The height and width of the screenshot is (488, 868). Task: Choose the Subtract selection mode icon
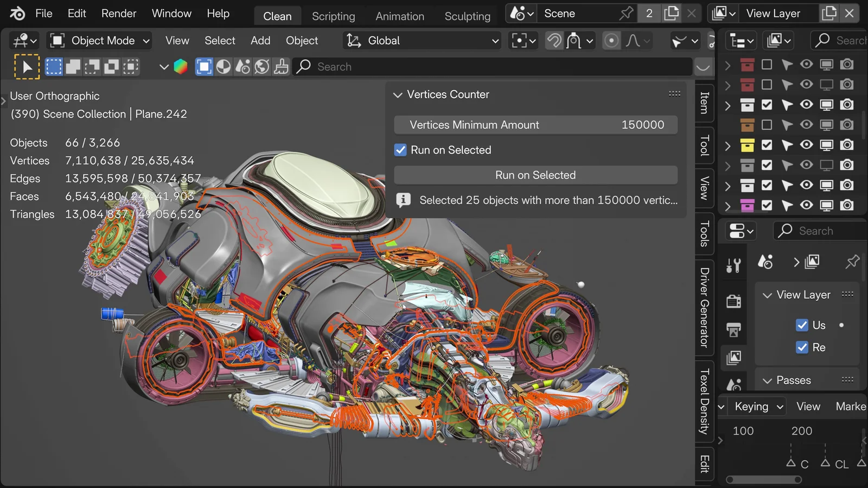point(92,67)
